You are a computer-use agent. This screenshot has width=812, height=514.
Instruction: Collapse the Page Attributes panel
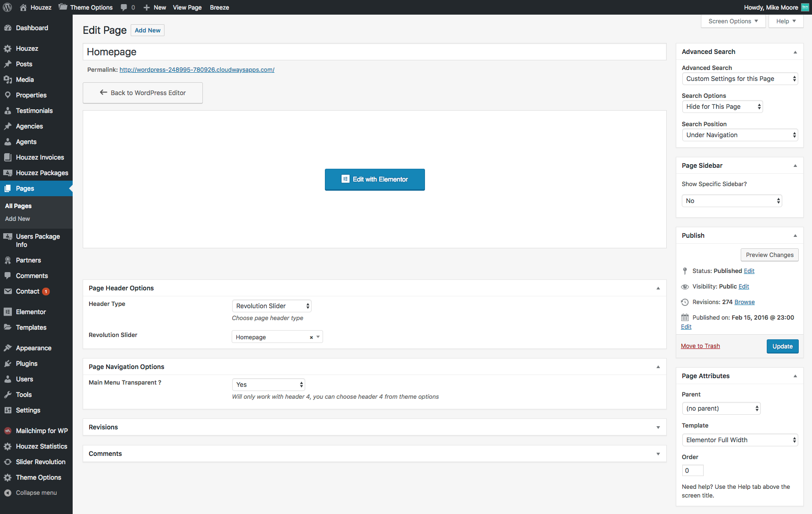[x=795, y=376]
